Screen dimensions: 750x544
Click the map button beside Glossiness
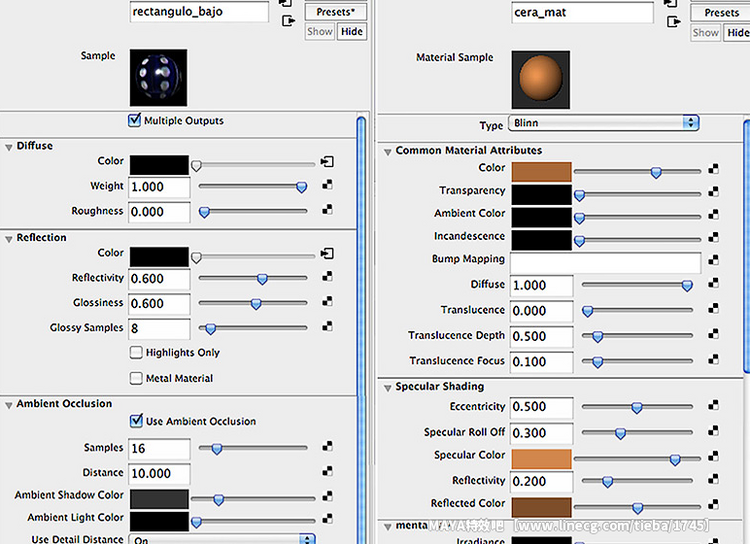click(x=327, y=301)
